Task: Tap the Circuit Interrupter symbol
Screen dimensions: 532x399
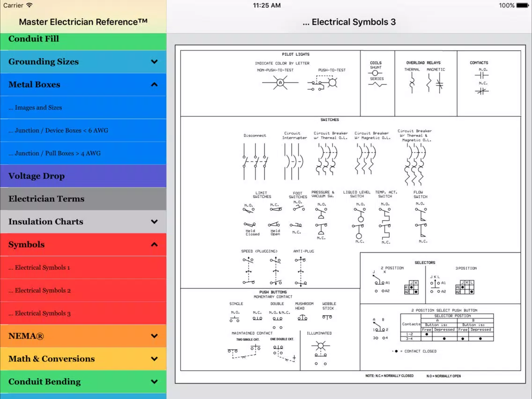Action: (293, 162)
